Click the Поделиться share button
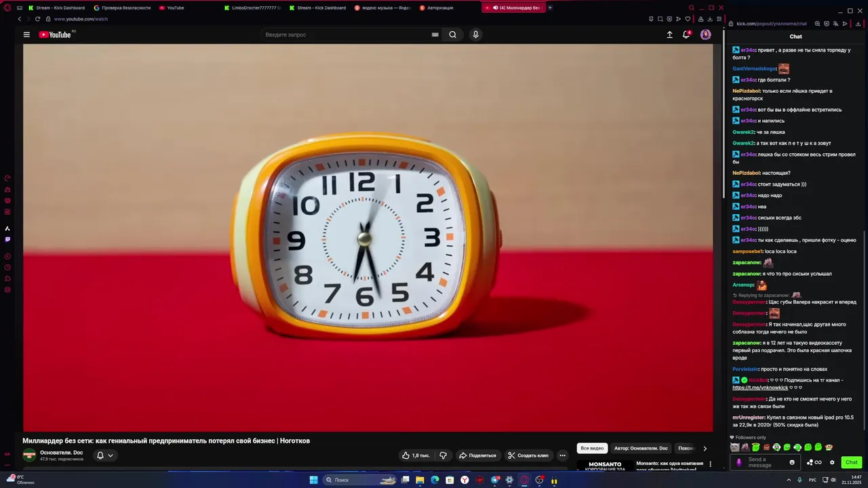The height and width of the screenshot is (488, 868). point(477,455)
